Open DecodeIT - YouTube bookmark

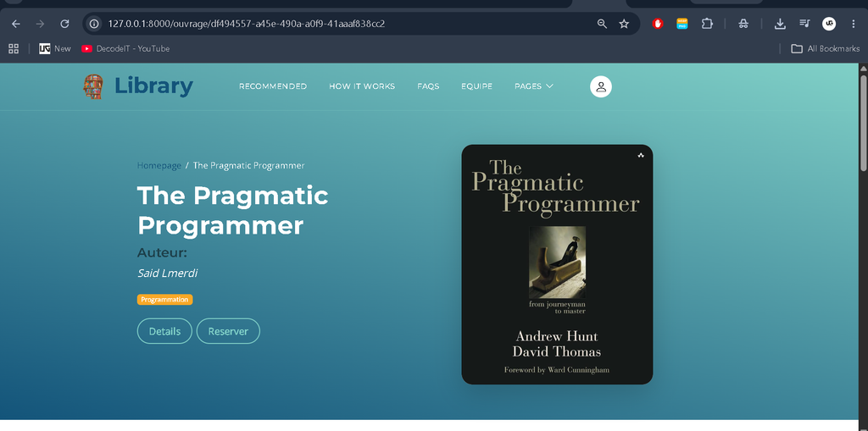(125, 48)
